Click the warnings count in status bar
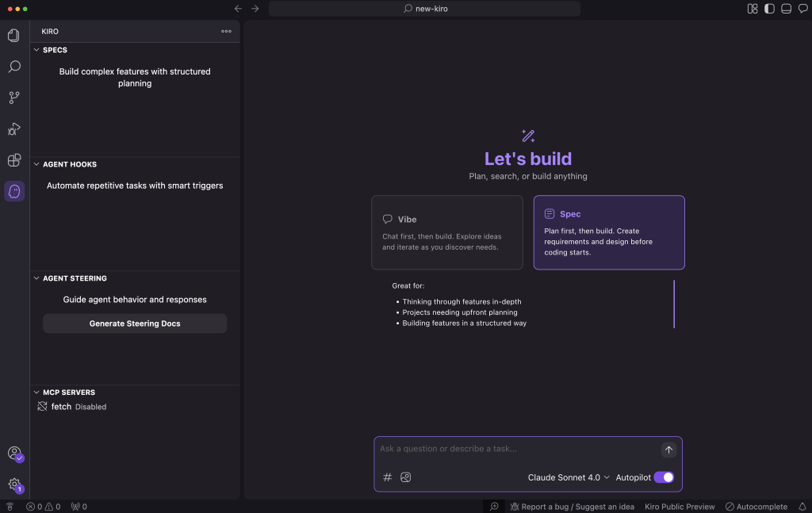This screenshot has width=812, height=513. [53, 507]
